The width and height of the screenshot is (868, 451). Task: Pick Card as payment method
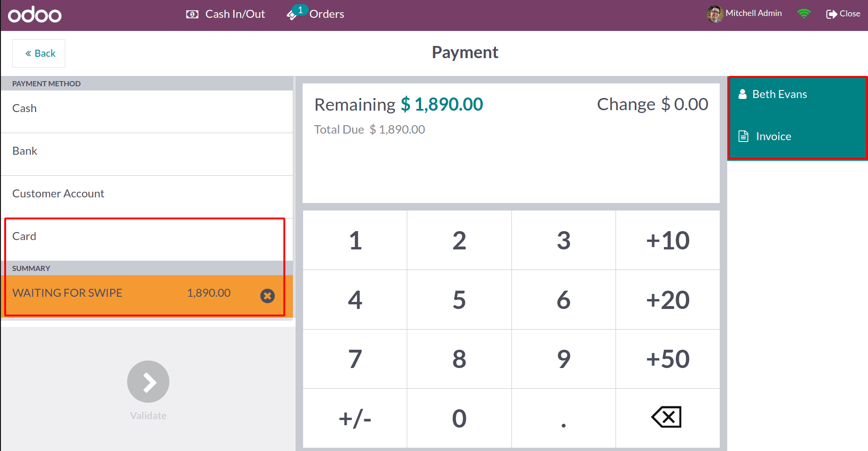point(147,237)
